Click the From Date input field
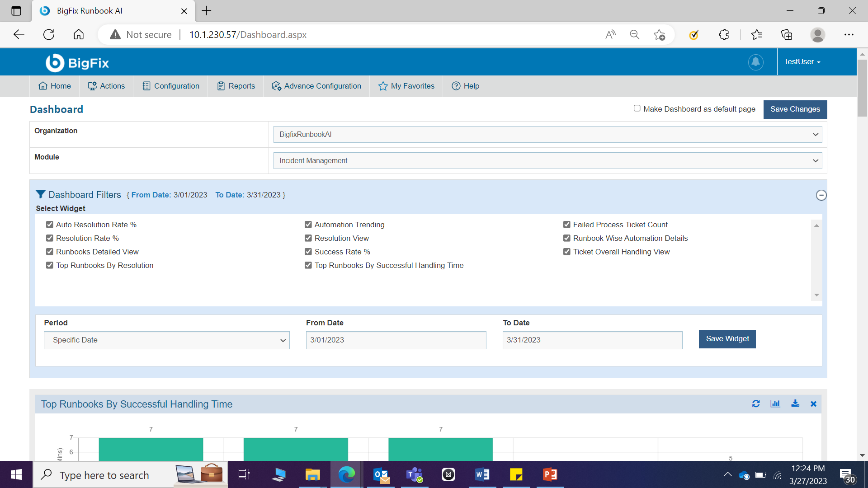This screenshot has width=868, height=488. tap(396, 340)
